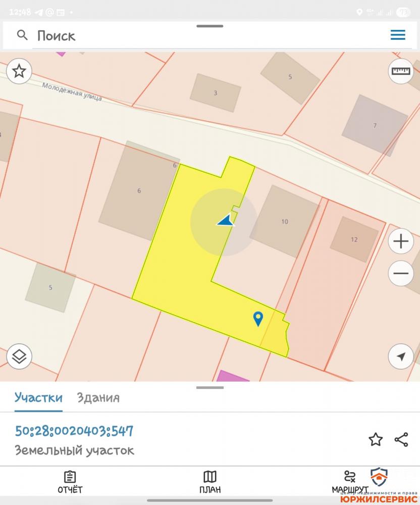This screenshot has width=420, height=505.
Task: Select the Участки tab
Action: (38, 398)
